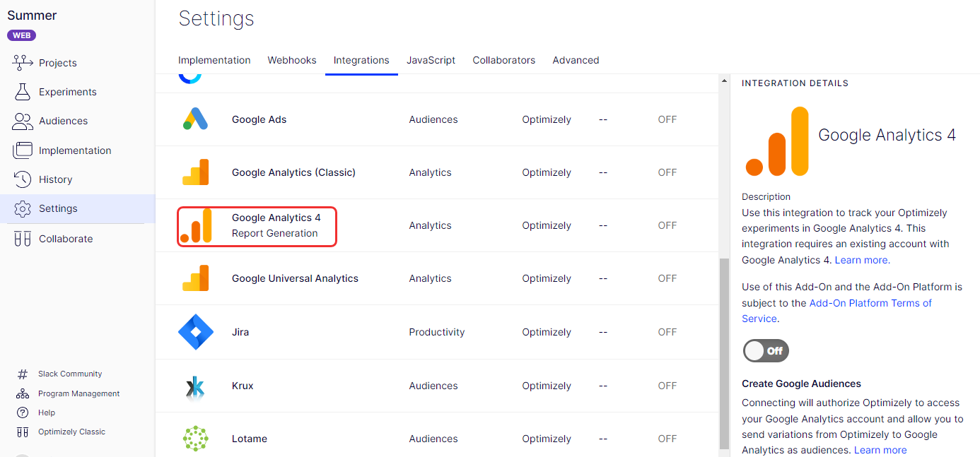Select the Google Ads integration name
The height and width of the screenshot is (457, 980).
[x=259, y=119]
